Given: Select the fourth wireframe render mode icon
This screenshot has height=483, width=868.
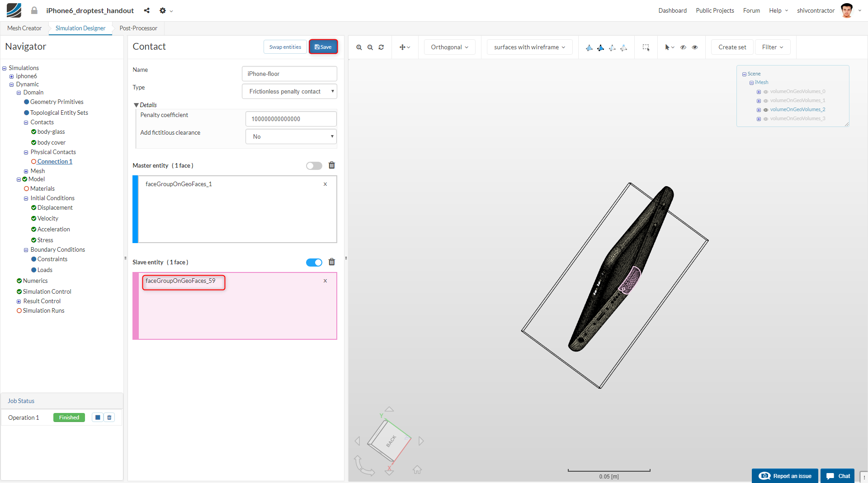Looking at the screenshot, I should [x=623, y=47].
